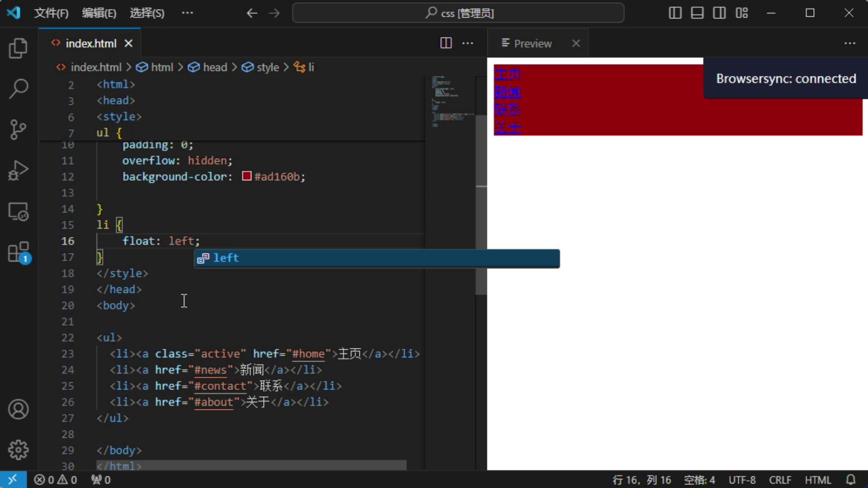Click line number 16 in gutter

click(68, 241)
